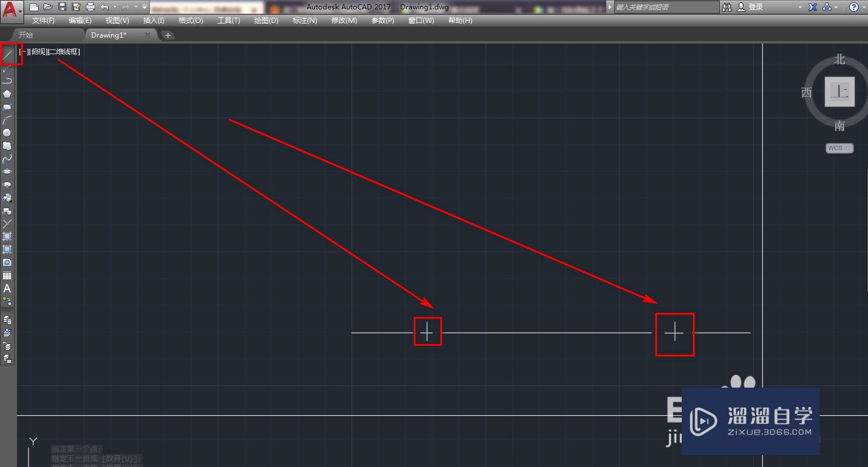The width and height of the screenshot is (868, 467).
Task: Select the Table tool
Action: coord(7,275)
